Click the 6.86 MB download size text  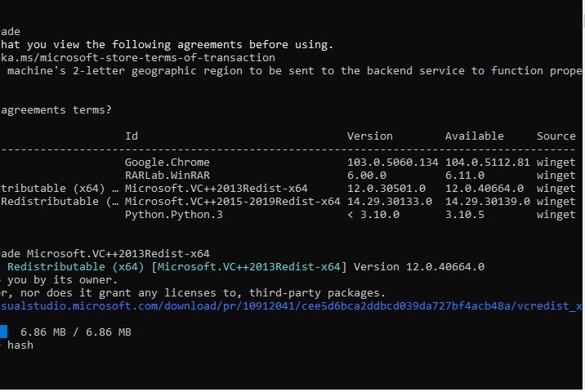coord(76,332)
